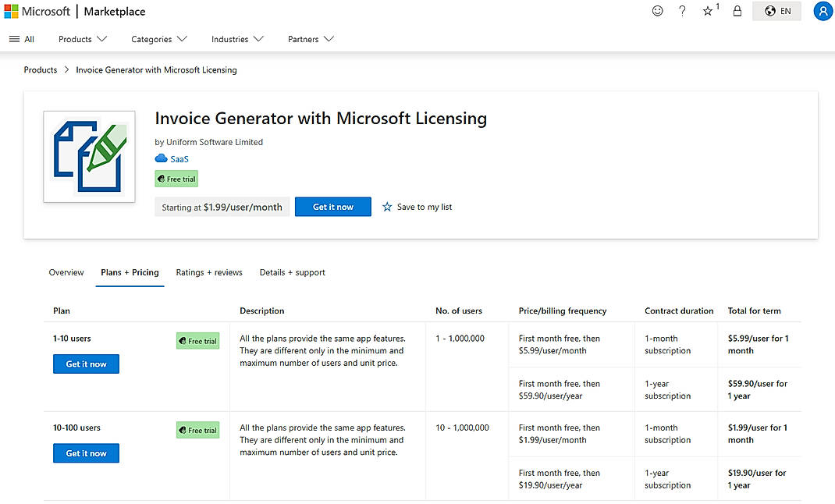Click Free trial badge on 10-100 users plan
The width and height of the screenshot is (835, 504).
(x=197, y=430)
